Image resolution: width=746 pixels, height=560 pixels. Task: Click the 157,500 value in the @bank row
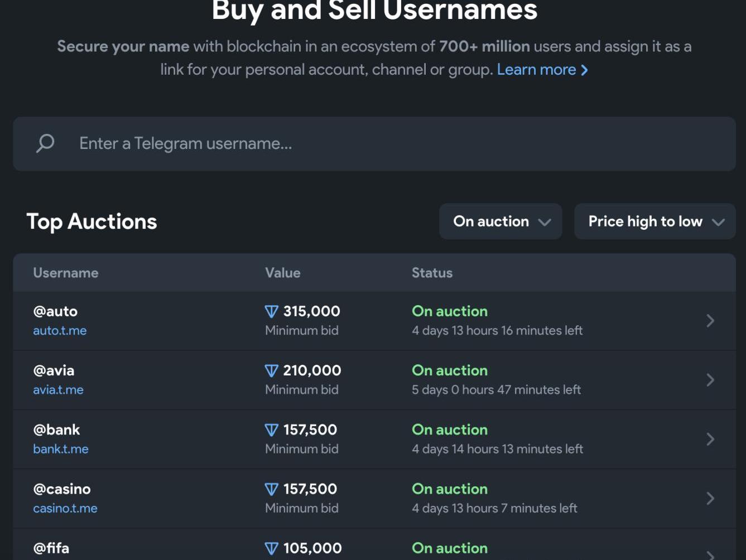point(310,429)
